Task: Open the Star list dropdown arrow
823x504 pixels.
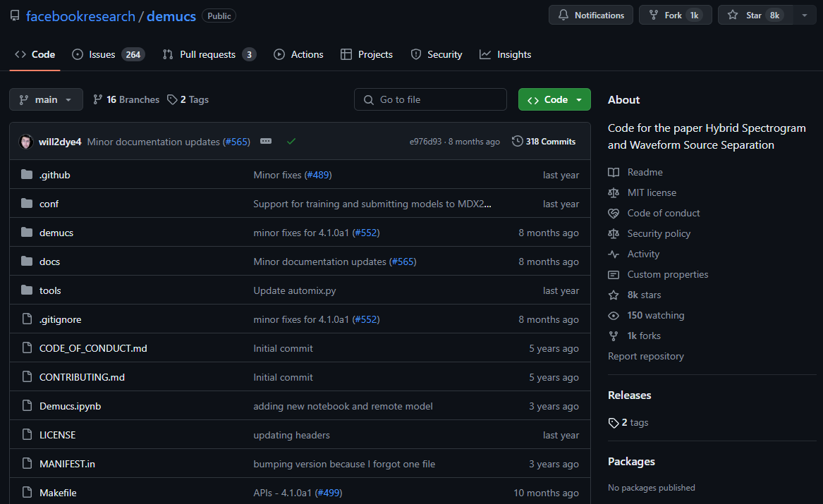Action: click(805, 15)
